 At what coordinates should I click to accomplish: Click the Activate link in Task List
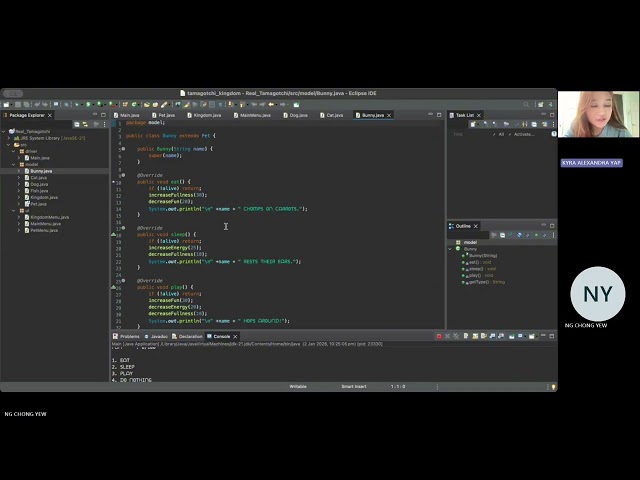coord(525,133)
